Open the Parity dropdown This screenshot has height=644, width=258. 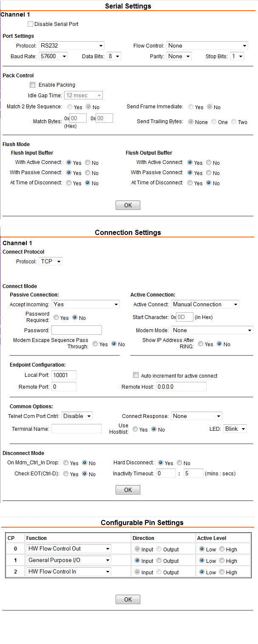pos(179,56)
